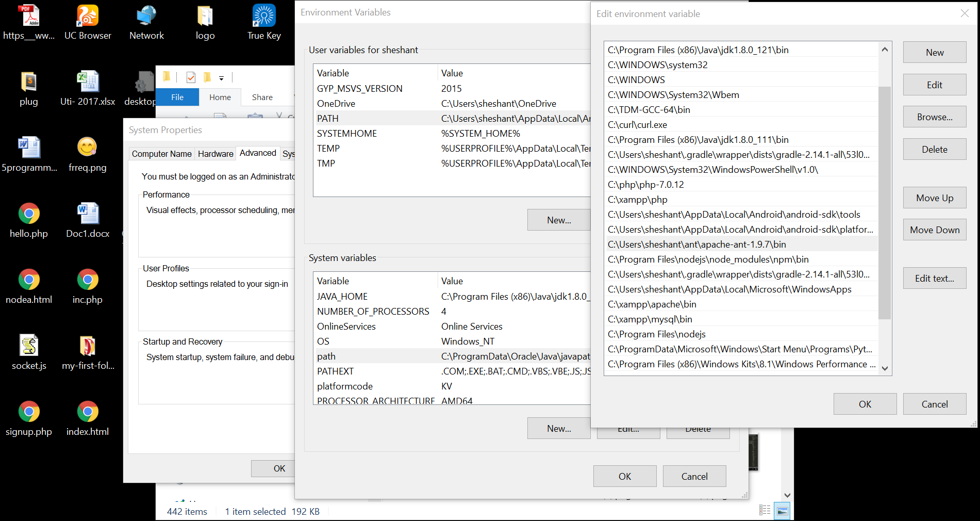Click the Move Down button
Image resolution: width=980 pixels, height=521 pixels.
point(935,230)
